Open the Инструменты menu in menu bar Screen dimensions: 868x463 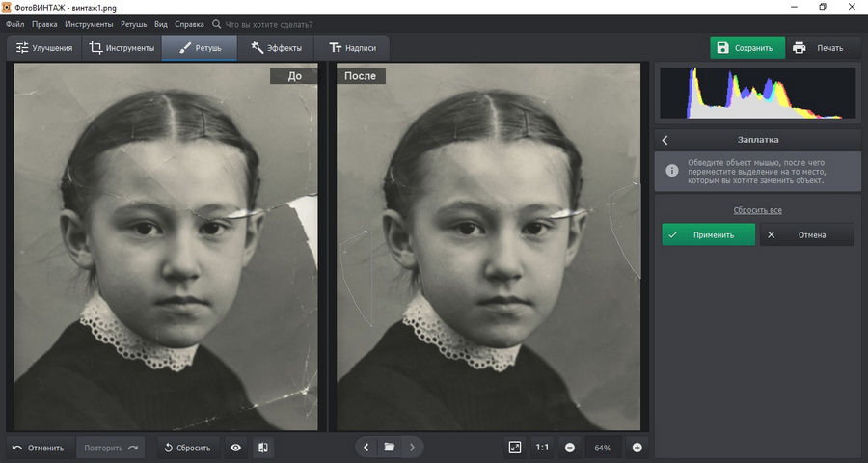click(89, 24)
